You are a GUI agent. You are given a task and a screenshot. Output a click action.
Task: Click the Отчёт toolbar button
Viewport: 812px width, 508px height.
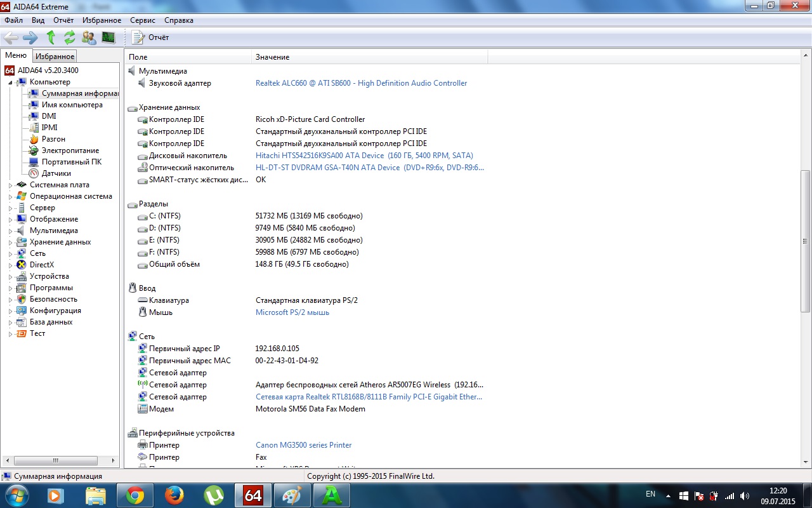click(150, 37)
